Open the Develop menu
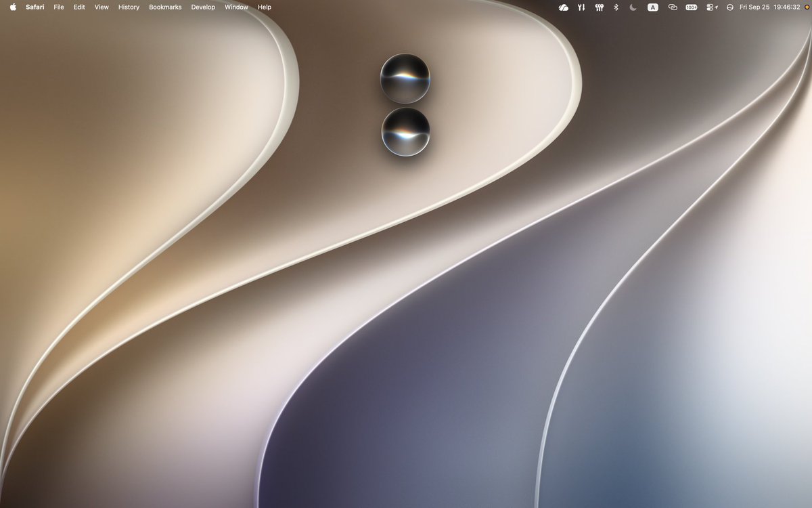 point(203,7)
